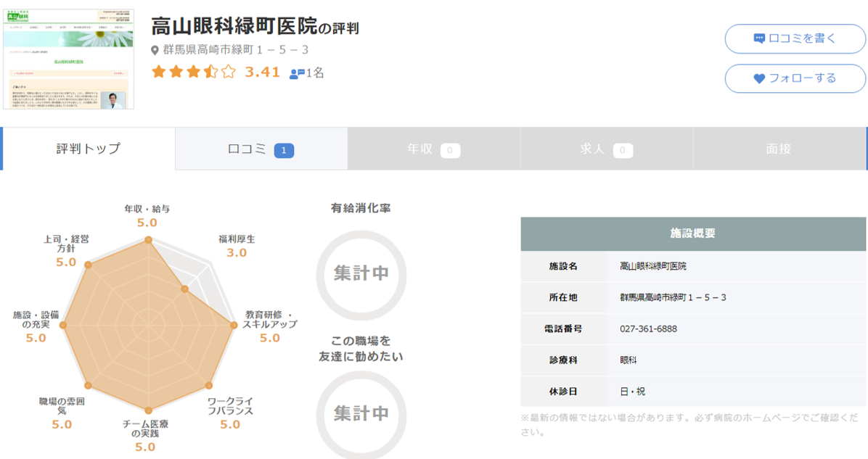Viewport: 868px width, 459px height.
Task: Select the 評判トップ tab
Action: tap(89, 149)
